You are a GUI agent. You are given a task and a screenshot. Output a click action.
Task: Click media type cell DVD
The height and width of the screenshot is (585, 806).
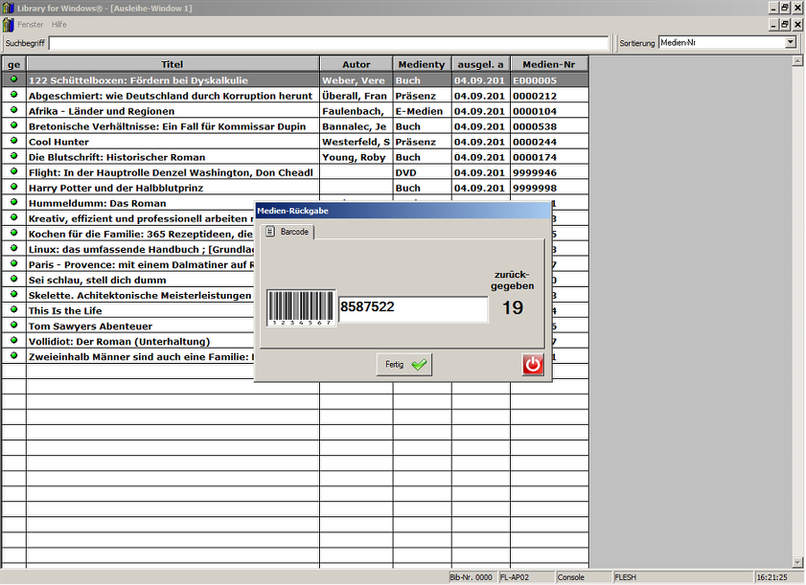tap(422, 173)
